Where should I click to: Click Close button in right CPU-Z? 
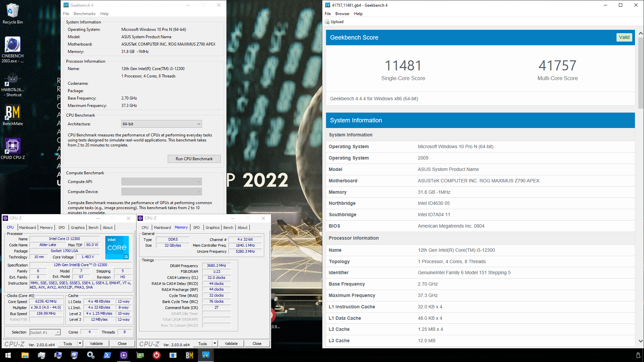[257, 344]
